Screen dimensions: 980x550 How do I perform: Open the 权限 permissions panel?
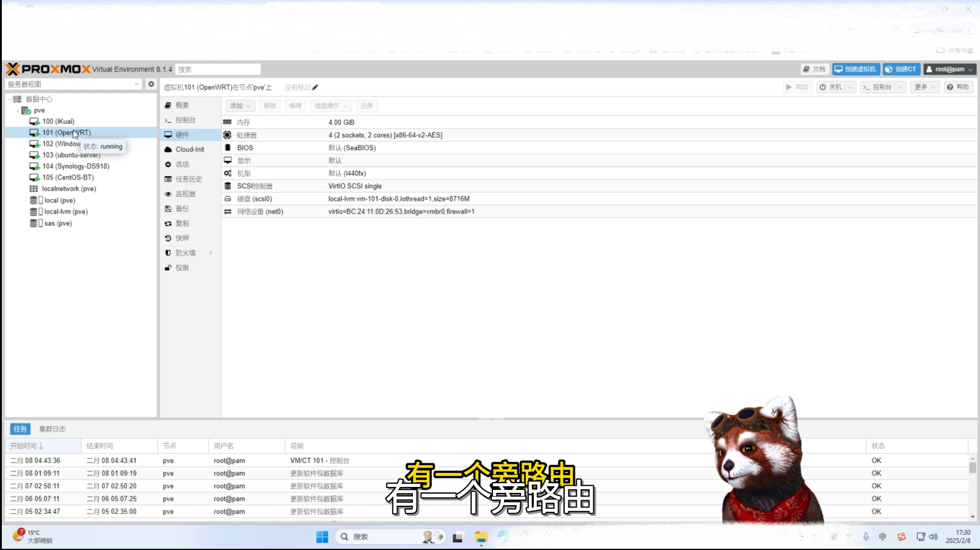pos(182,268)
